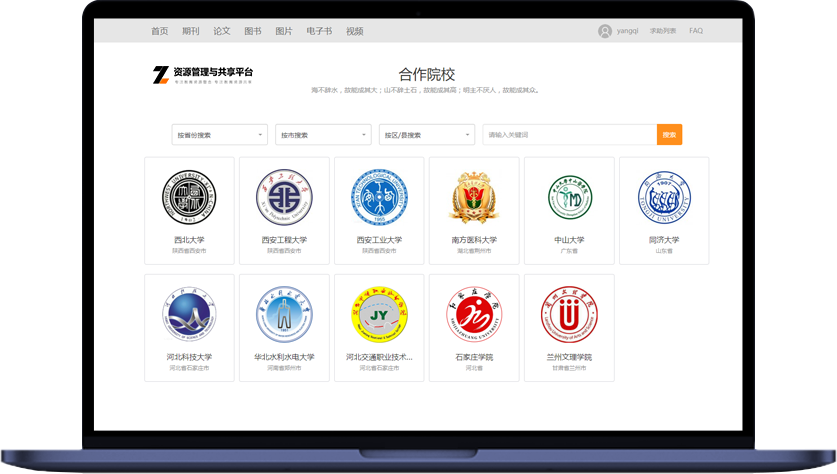This screenshot has height=474, width=837.
Task: Click the 河北交通职业技术... name label
Action: tap(379, 357)
